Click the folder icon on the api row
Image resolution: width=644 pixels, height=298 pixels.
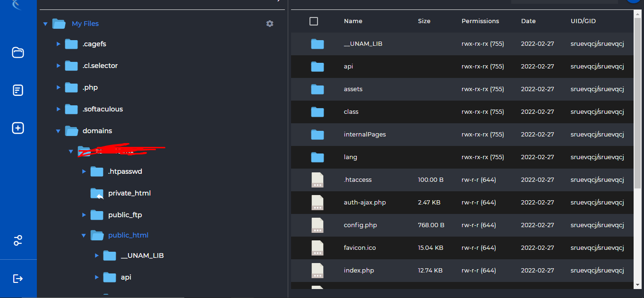pos(317,66)
